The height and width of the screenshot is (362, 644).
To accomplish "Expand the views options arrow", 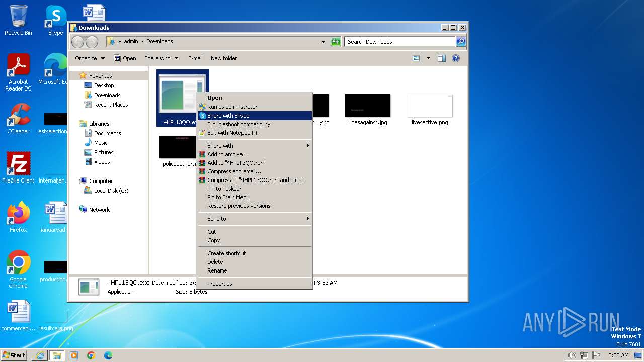I will tap(428, 58).
